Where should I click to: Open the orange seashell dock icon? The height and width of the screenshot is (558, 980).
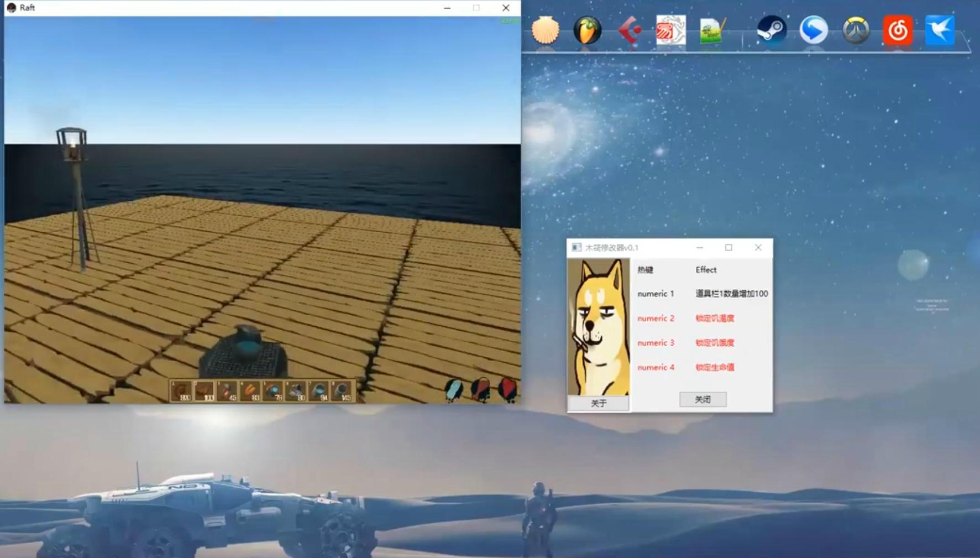coord(545,30)
